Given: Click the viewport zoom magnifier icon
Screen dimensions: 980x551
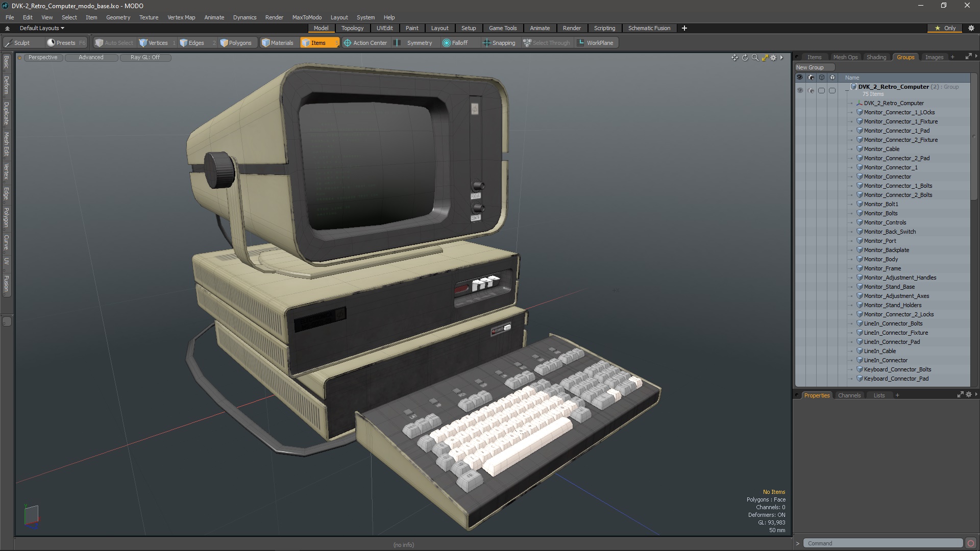Looking at the screenshot, I should [x=755, y=58].
